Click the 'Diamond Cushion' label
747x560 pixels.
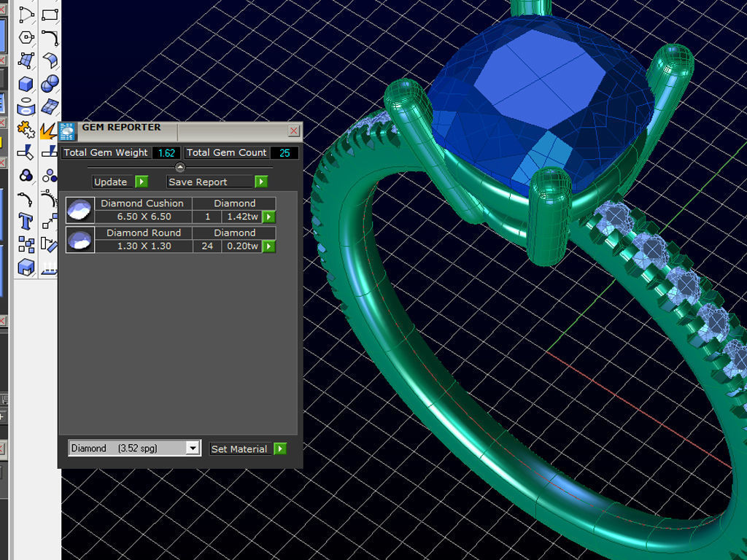pyautogui.click(x=142, y=203)
